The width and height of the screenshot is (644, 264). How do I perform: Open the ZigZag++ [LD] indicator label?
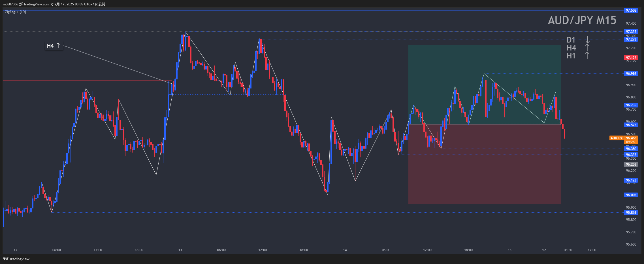15,12
